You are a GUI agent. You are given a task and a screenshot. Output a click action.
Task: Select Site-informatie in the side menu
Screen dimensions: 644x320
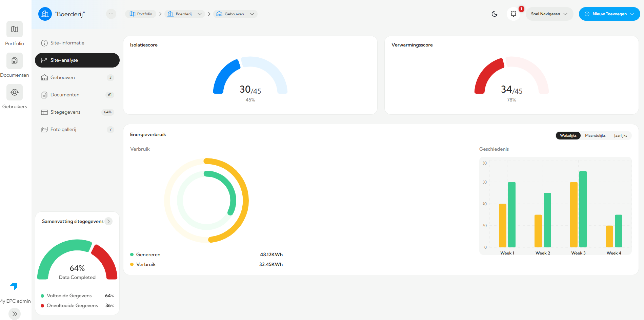click(67, 43)
